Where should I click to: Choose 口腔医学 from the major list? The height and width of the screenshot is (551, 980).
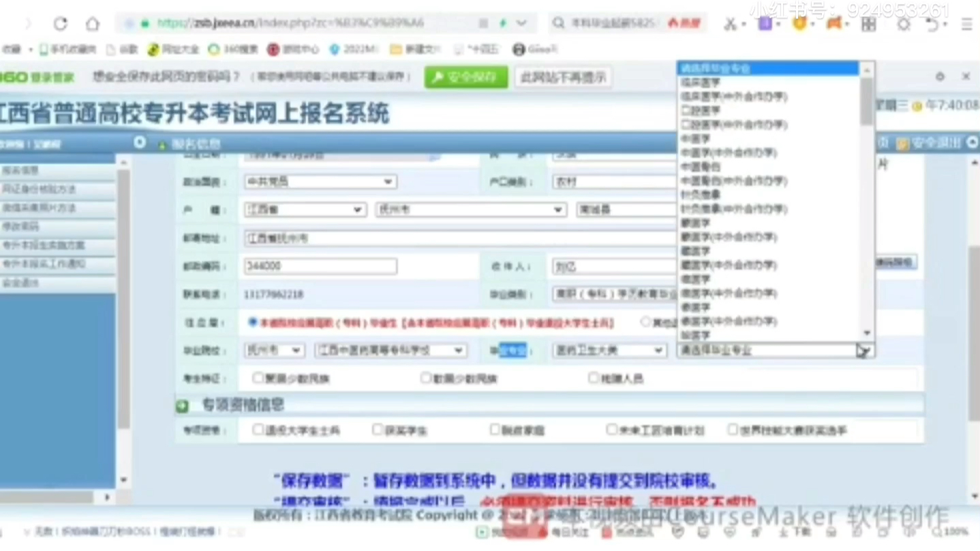tap(701, 110)
